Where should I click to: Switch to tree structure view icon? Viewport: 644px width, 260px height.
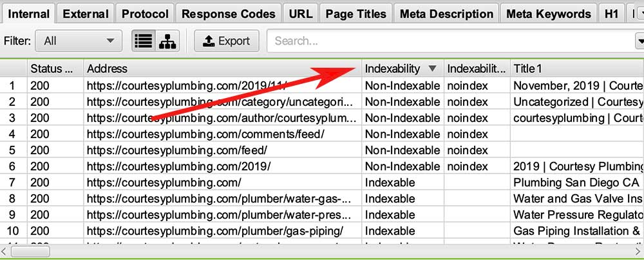click(167, 41)
